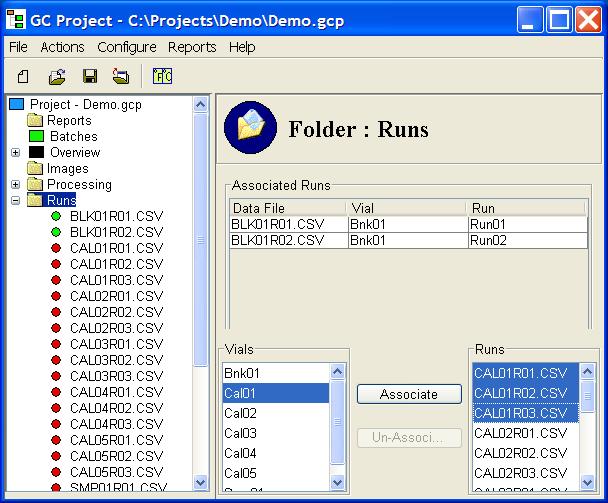Click green status dot of BLK01R01.CSV
Viewport: 608px width, 503px height.
pyautogui.click(x=56, y=216)
